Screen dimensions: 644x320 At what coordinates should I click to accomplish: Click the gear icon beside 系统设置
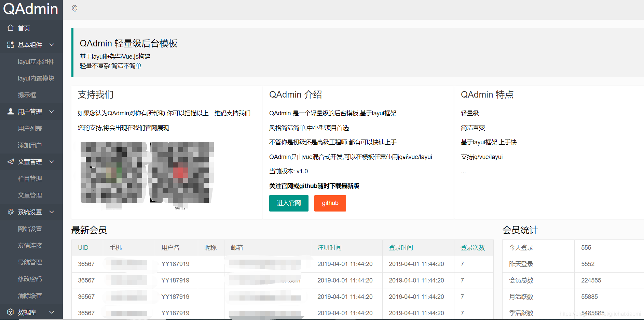point(11,212)
